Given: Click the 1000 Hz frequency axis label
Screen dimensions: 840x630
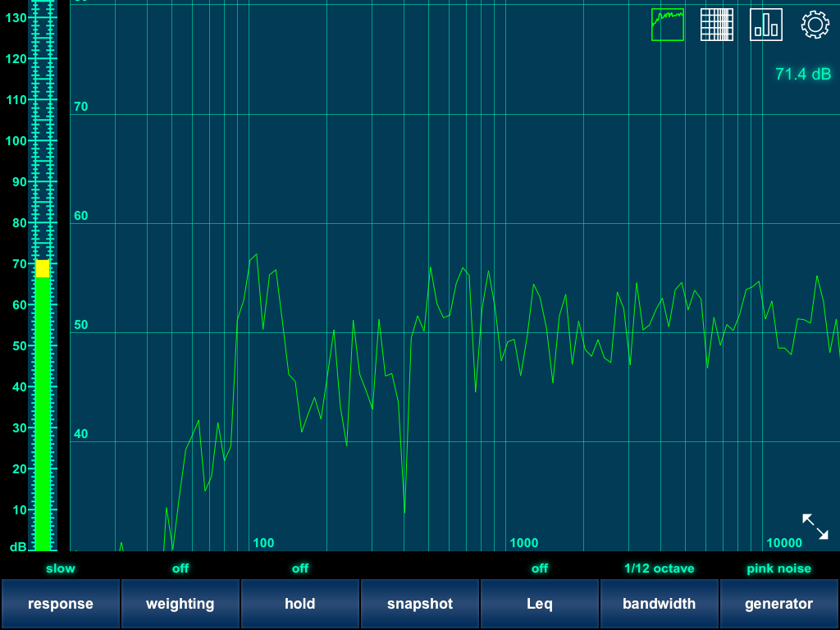Looking at the screenshot, I should [523, 543].
